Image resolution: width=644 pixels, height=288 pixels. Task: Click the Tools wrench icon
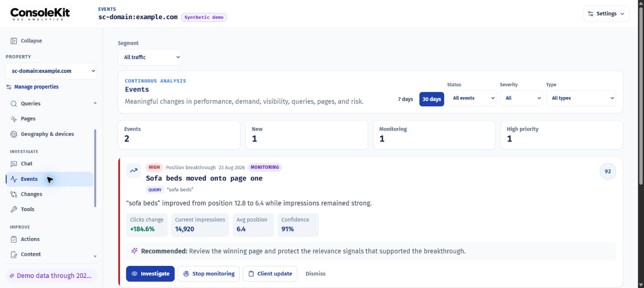pos(14,209)
